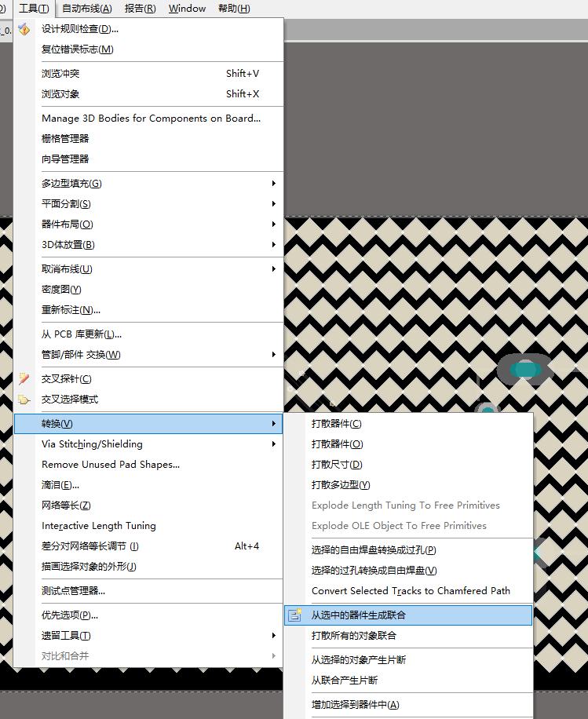Click the create union from components icon
Viewport: 588px width, 719px height.
pos(295,615)
